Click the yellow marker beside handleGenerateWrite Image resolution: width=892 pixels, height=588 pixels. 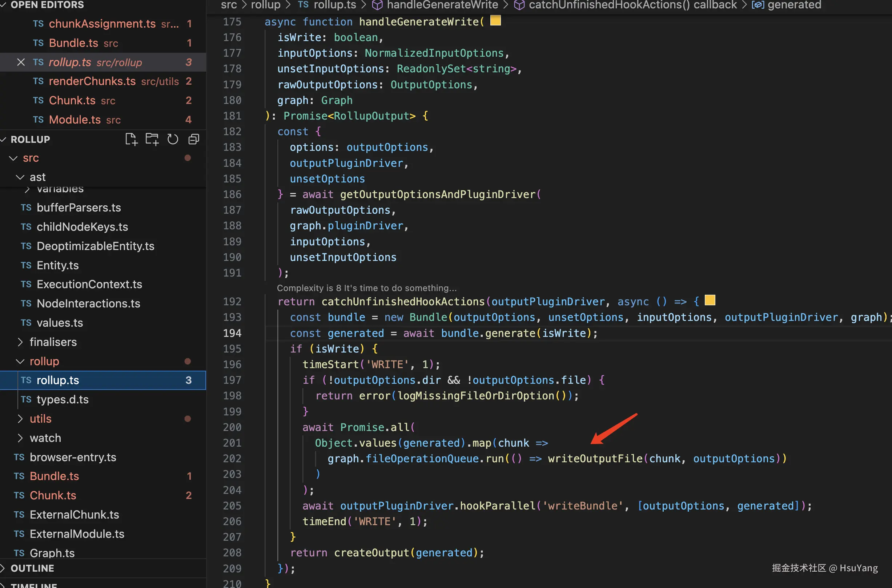pyautogui.click(x=495, y=21)
